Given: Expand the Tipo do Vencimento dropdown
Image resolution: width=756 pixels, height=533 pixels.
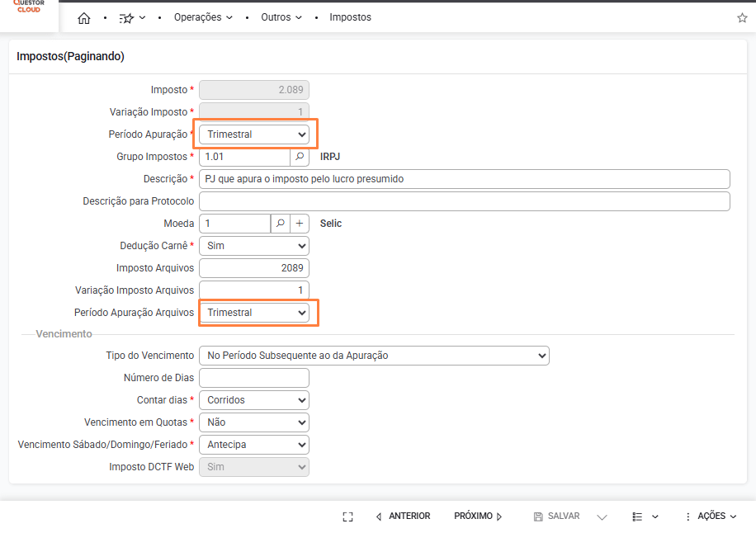Looking at the screenshot, I should [x=374, y=356].
